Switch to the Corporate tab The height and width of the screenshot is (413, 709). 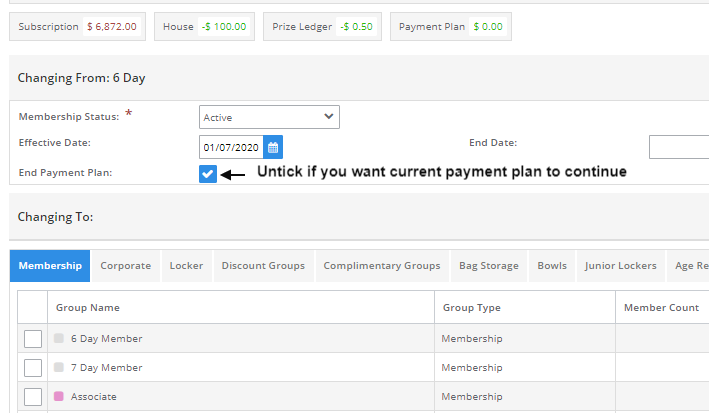click(126, 266)
